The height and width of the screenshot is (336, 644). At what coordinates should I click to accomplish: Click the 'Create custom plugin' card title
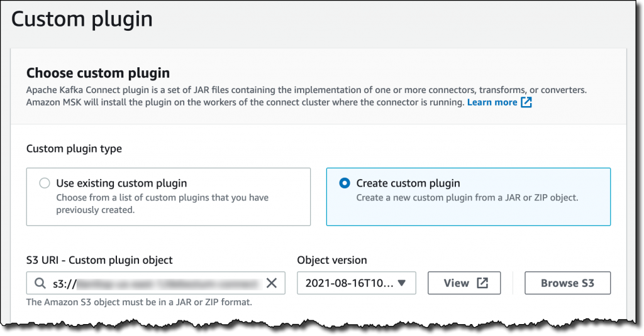[408, 183]
